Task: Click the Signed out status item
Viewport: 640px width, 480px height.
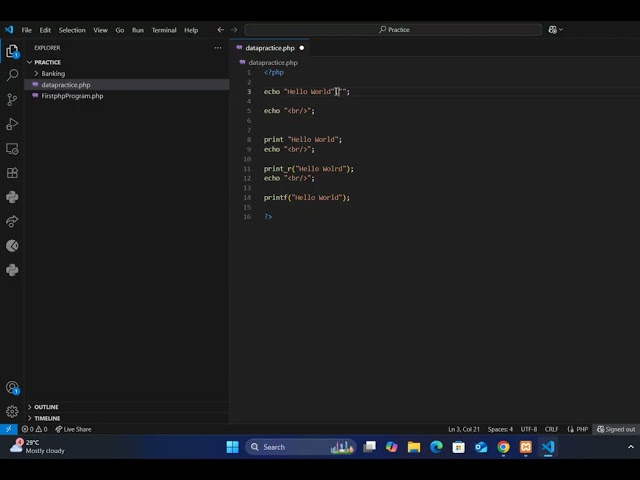Action: coord(616,429)
